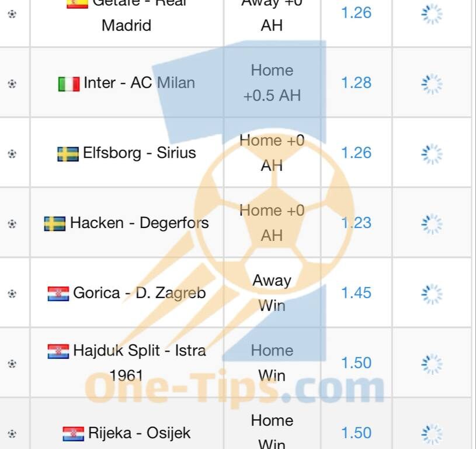Viewport: 476px width, 449px height.
Task: Click the soccer ball icon beside Hacken - Degerfors
Action: [12, 224]
